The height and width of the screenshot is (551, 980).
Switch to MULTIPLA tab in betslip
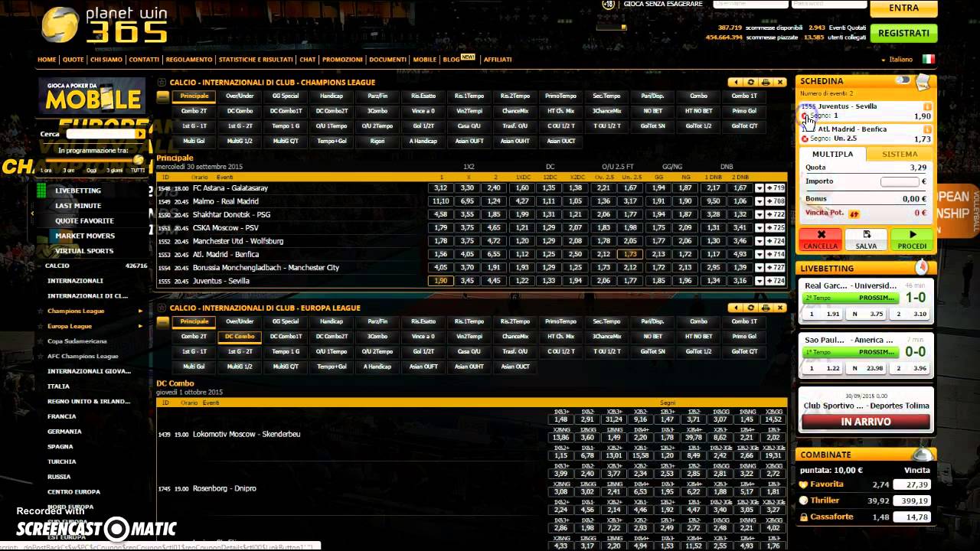pyautogui.click(x=832, y=154)
